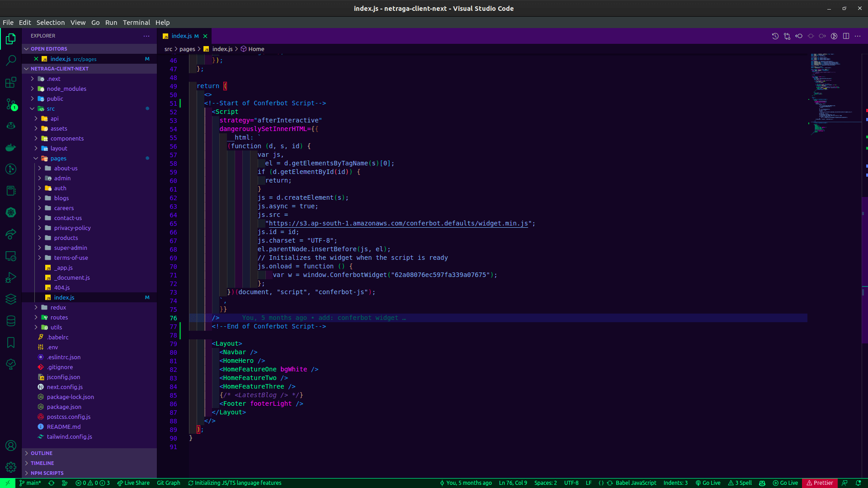Expand the components folder

click(x=67, y=139)
